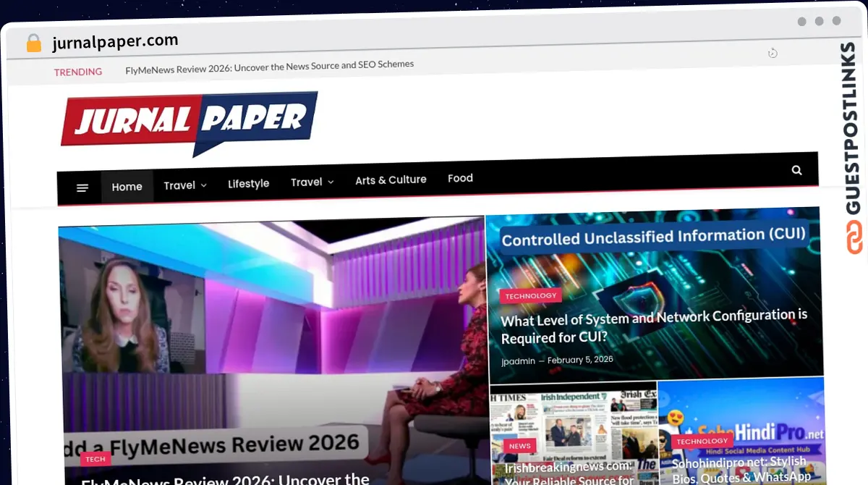Open the TECHNOLOGY tag on the CUI article
The image size is (868, 485).
click(531, 296)
